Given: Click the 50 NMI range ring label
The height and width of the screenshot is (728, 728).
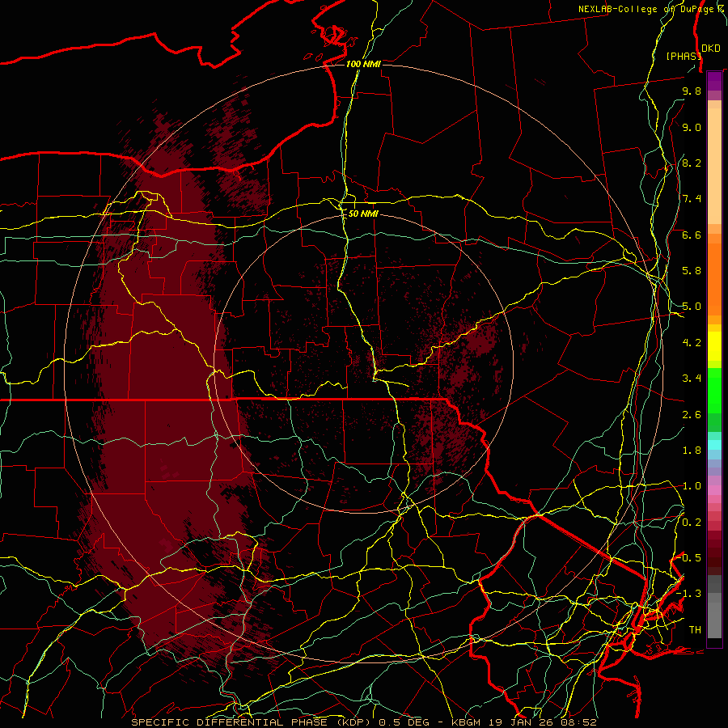Looking at the screenshot, I should tap(363, 214).
